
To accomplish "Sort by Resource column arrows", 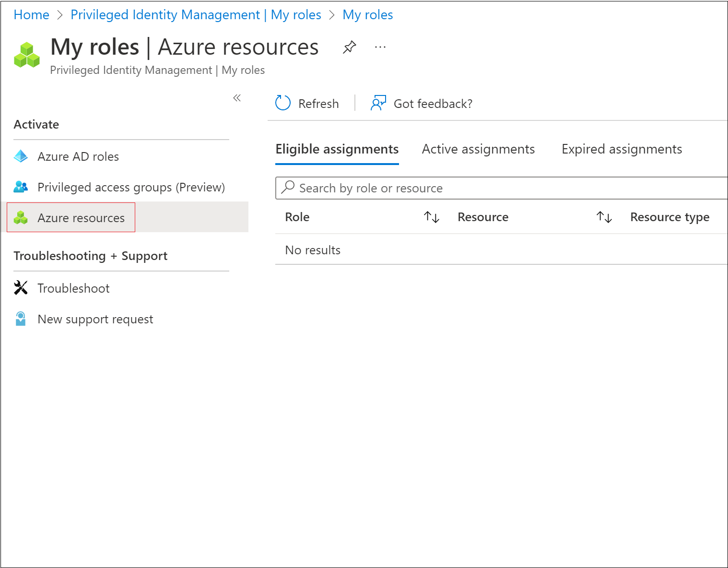I will tap(604, 217).
